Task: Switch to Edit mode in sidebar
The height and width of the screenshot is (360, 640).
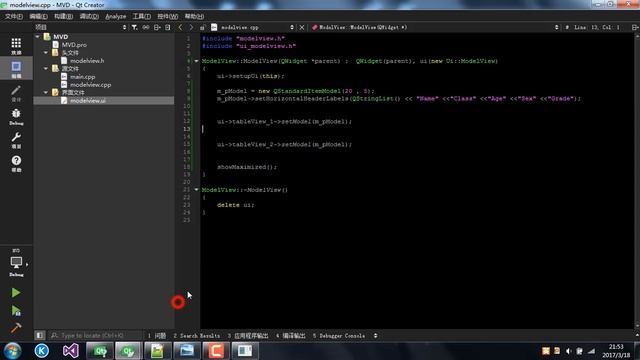Action: point(16,69)
